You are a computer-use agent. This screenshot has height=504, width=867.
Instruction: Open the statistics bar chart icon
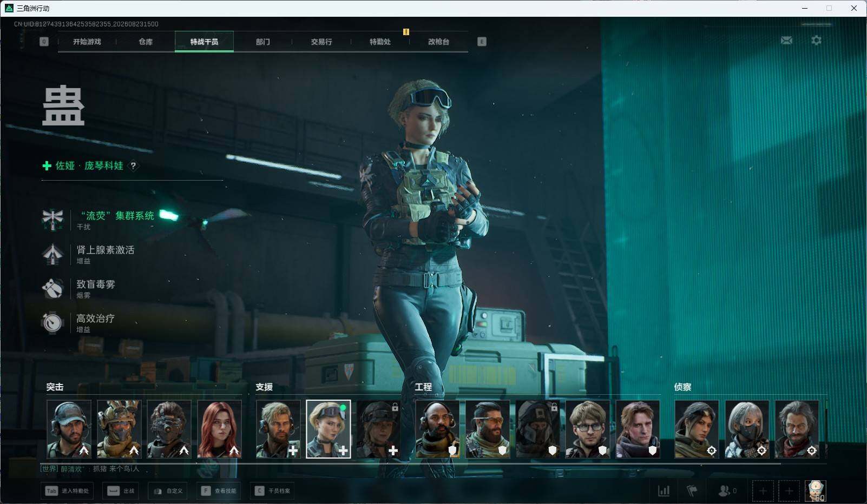pos(664,491)
